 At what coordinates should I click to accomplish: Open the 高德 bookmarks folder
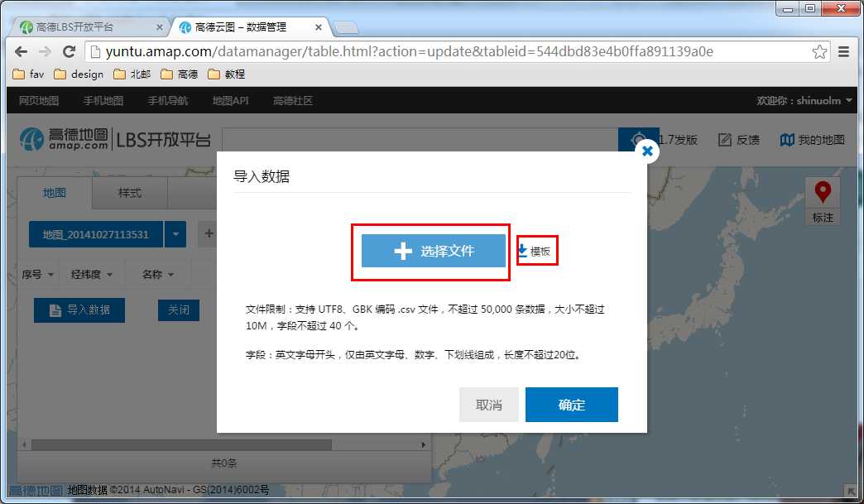tap(180, 74)
